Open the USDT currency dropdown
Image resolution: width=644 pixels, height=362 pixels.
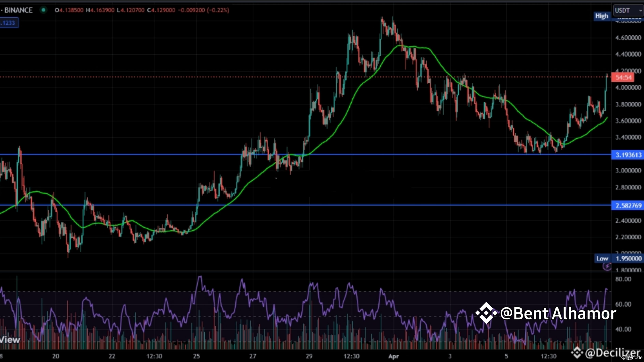tap(628, 10)
